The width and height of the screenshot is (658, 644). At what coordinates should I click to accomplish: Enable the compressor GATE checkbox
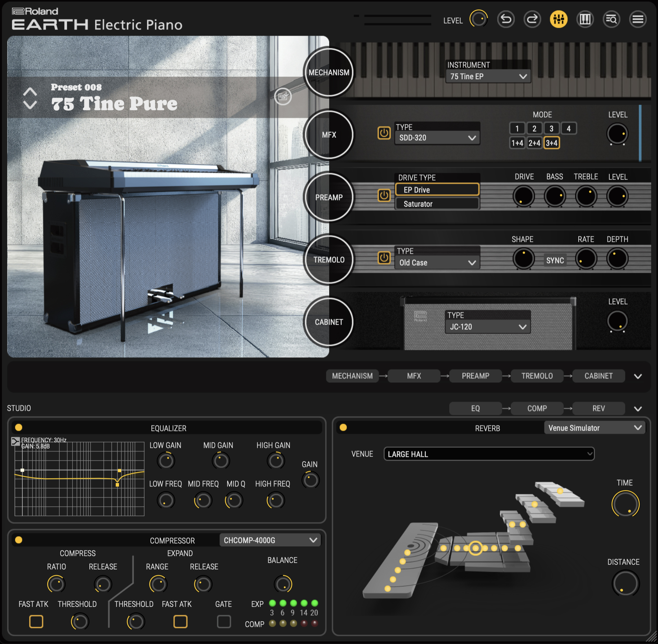pos(224,621)
